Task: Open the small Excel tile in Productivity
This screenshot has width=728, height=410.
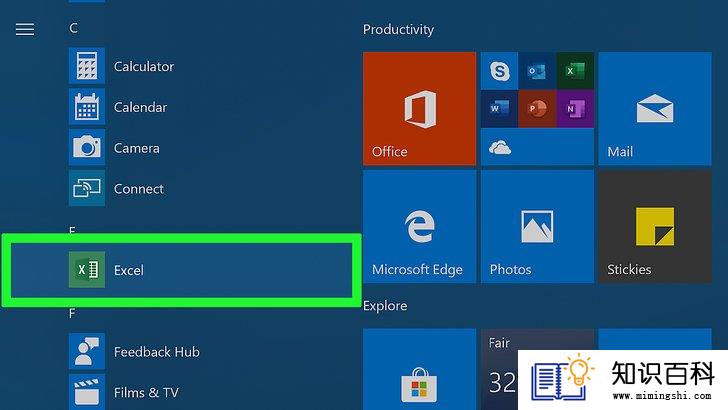Action: point(575,71)
